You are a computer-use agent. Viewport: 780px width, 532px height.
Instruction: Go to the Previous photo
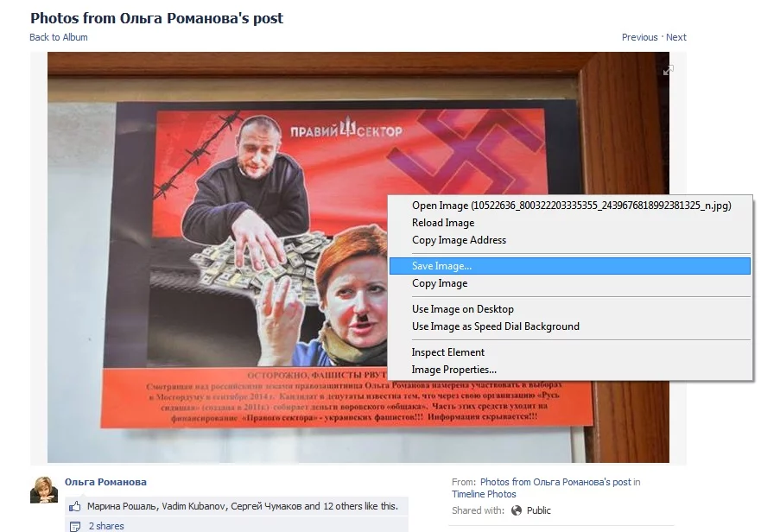[640, 37]
